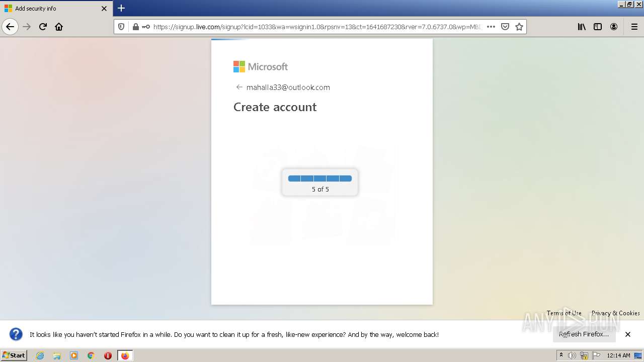Go back with the browser back arrow
The width and height of the screenshot is (644, 362).
coord(10,27)
